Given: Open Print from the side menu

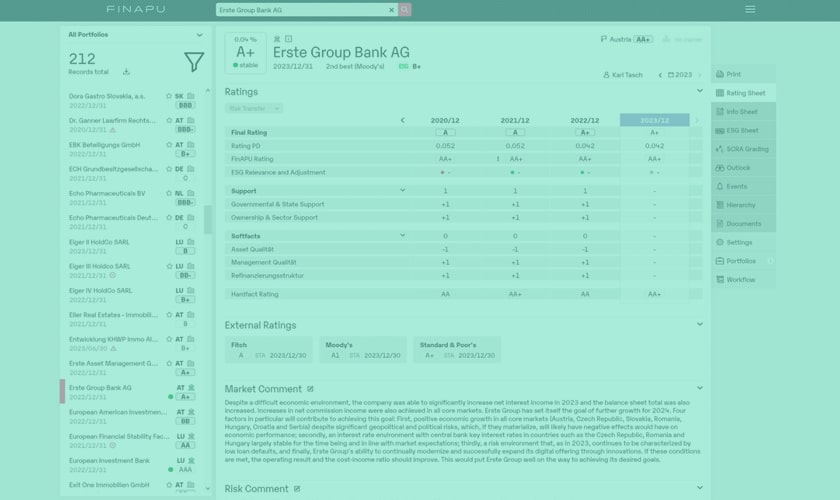Looking at the screenshot, I should tap(744, 74).
